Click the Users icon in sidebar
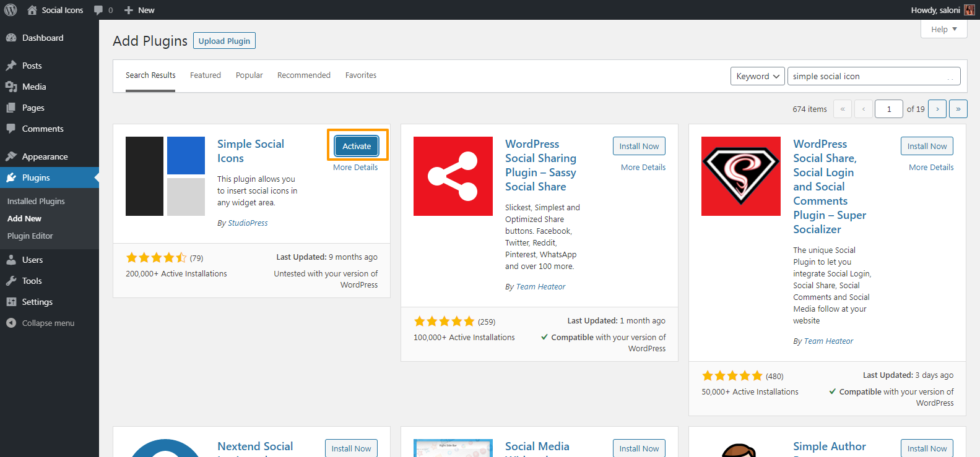The image size is (980, 457). pyautogui.click(x=11, y=260)
